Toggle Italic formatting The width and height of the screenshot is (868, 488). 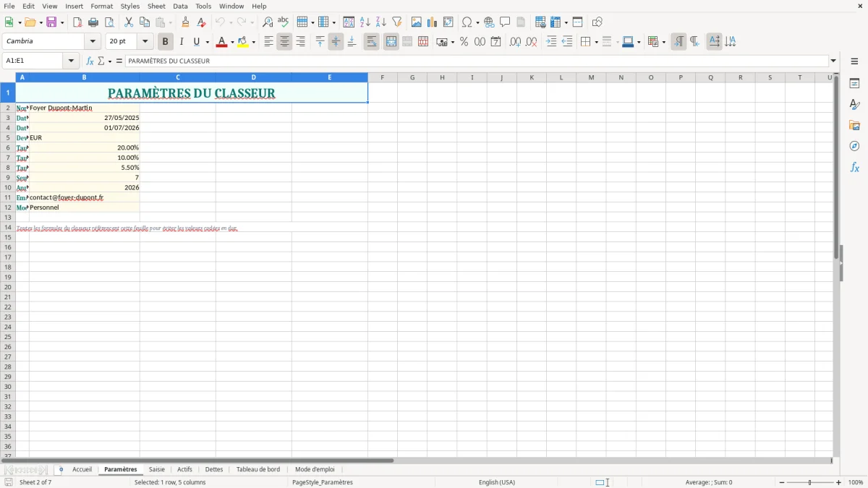click(182, 42)
